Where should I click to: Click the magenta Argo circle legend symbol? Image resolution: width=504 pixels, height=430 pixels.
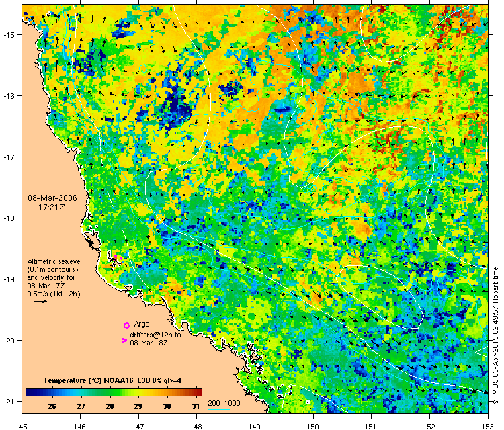(x=126, y=326)
